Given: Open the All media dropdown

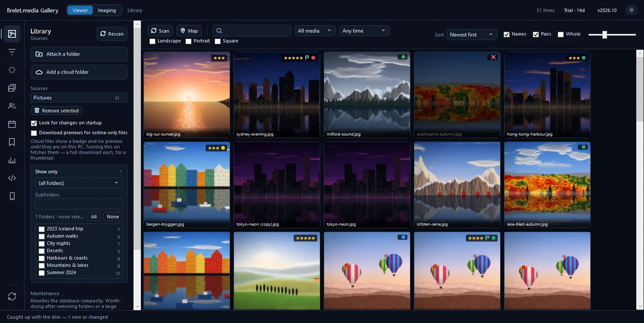Looking at the screenshot, I should (315, 31).
